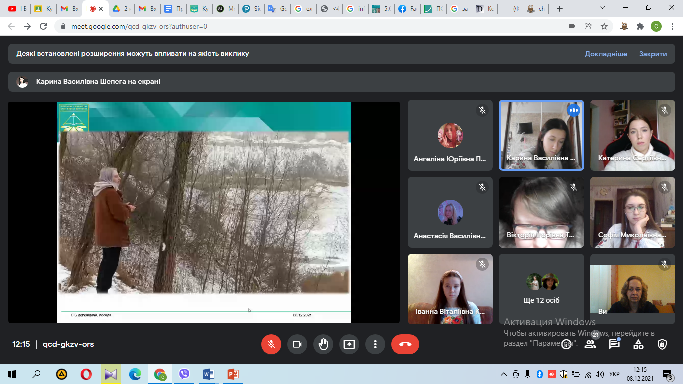Open Viber from the Windows taskbar
The height and width of the screenshot is (384, 683).
184,374
